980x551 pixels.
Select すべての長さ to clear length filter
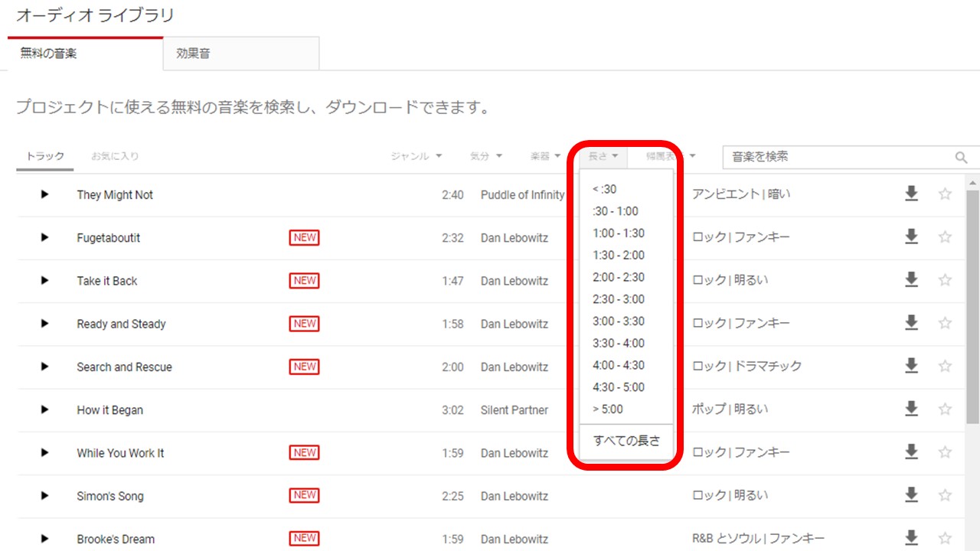(627, 441)
